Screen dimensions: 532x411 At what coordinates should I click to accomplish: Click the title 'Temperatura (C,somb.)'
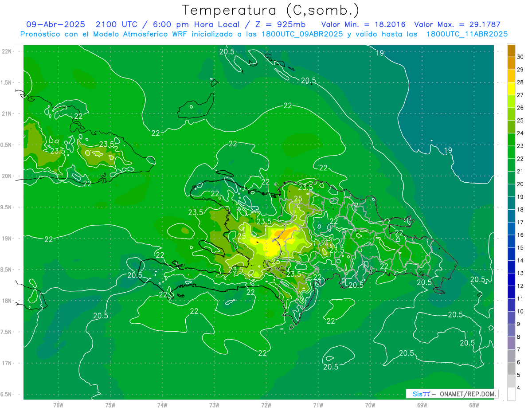point(271,10)
